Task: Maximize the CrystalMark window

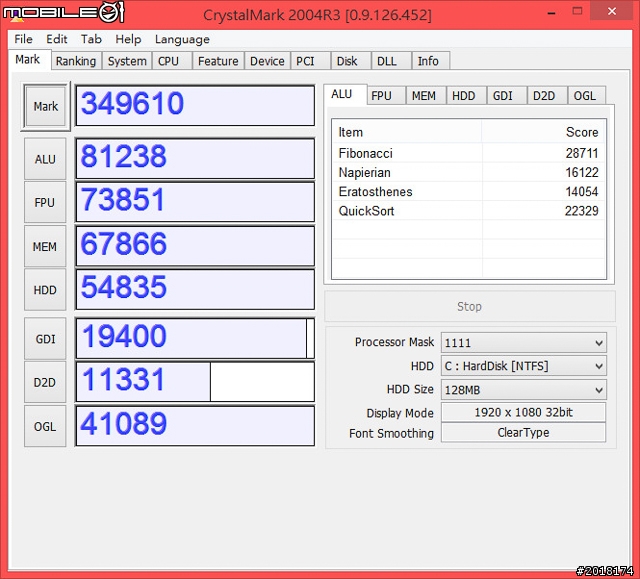Action: (577, 11)
